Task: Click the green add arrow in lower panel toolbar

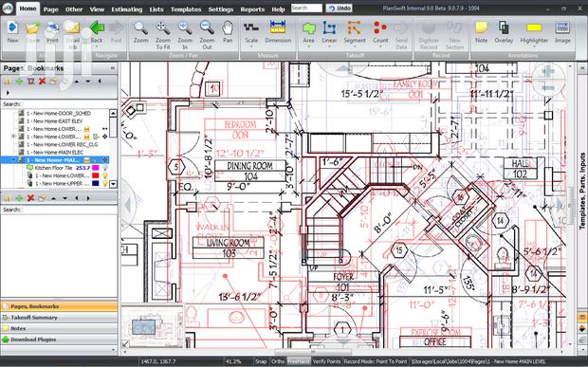Action: point(19,198)
